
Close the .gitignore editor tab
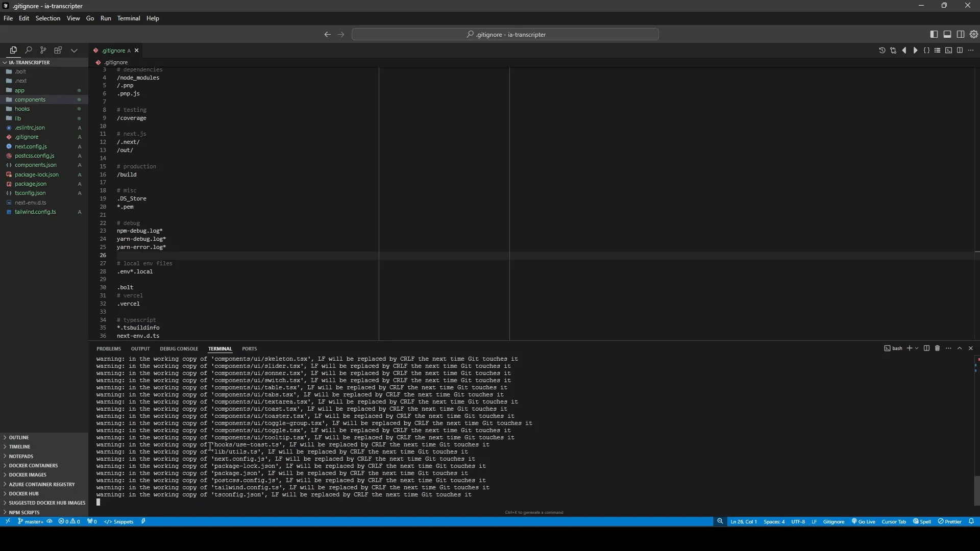(x=137, y=51)
